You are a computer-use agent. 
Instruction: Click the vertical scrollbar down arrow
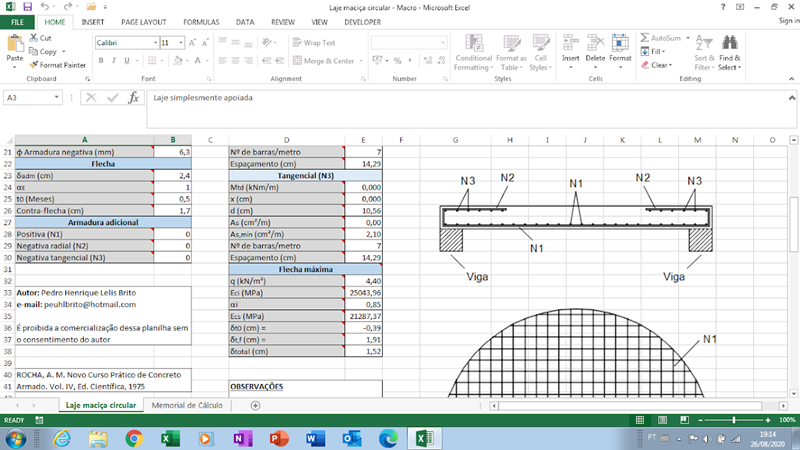tap(793, 393)
